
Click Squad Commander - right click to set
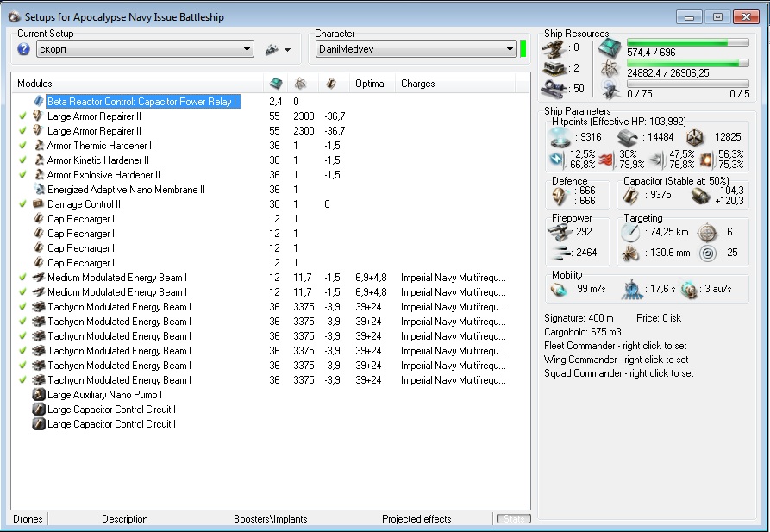coord(619,373)
